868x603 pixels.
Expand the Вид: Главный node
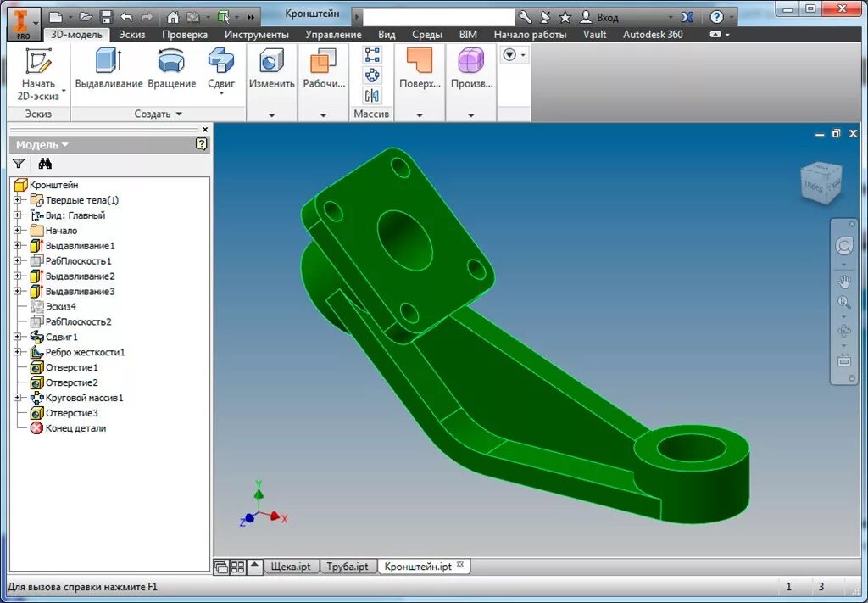(x=17, y=215)
